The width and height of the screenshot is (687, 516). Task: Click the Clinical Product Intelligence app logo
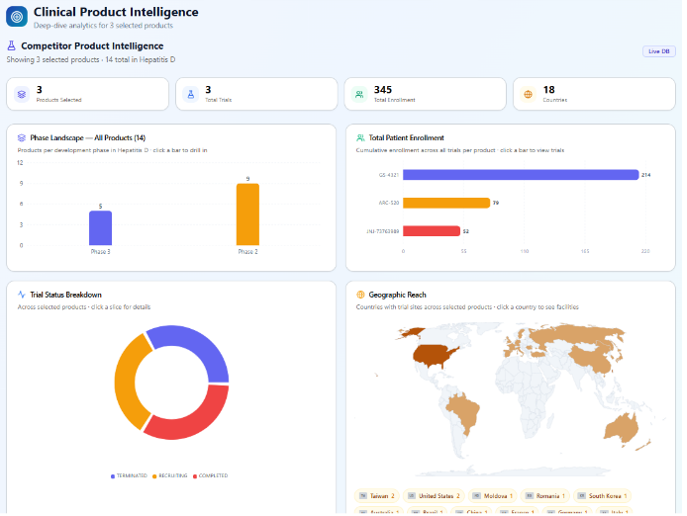(17, 17)
